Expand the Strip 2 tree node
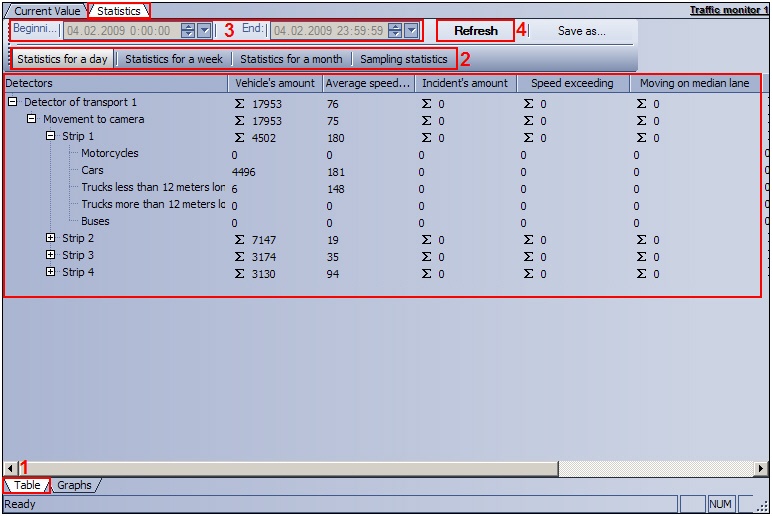 click(x=50, y=238)
